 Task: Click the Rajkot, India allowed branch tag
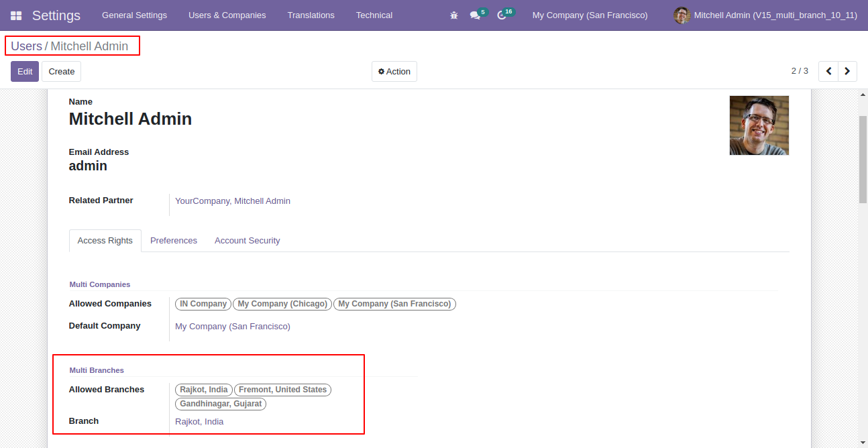click(x=204, y=390)
